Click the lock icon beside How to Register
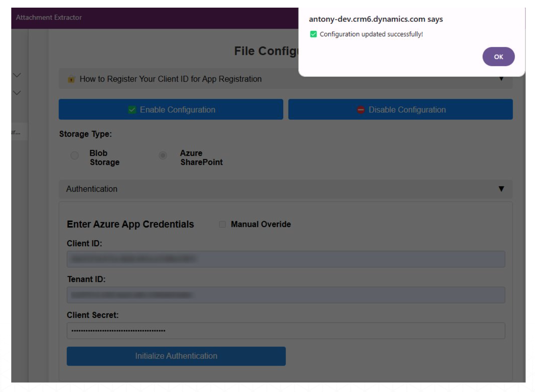Image resolution: width=535 pixels, height=392 pixels. [x=71, y=79]
